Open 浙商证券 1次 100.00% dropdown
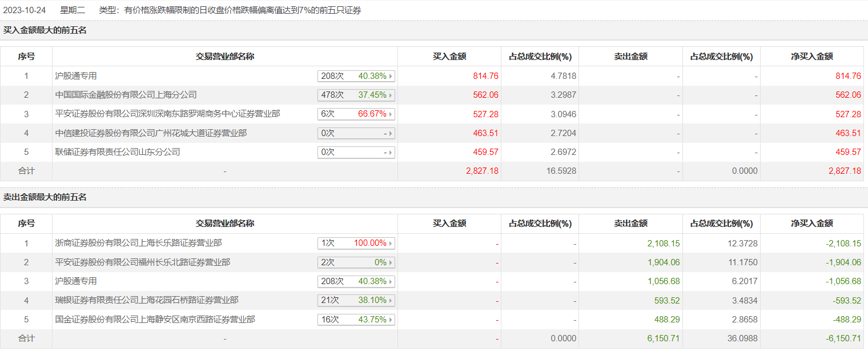Viewport: 868px width, 351px height. 391,244
